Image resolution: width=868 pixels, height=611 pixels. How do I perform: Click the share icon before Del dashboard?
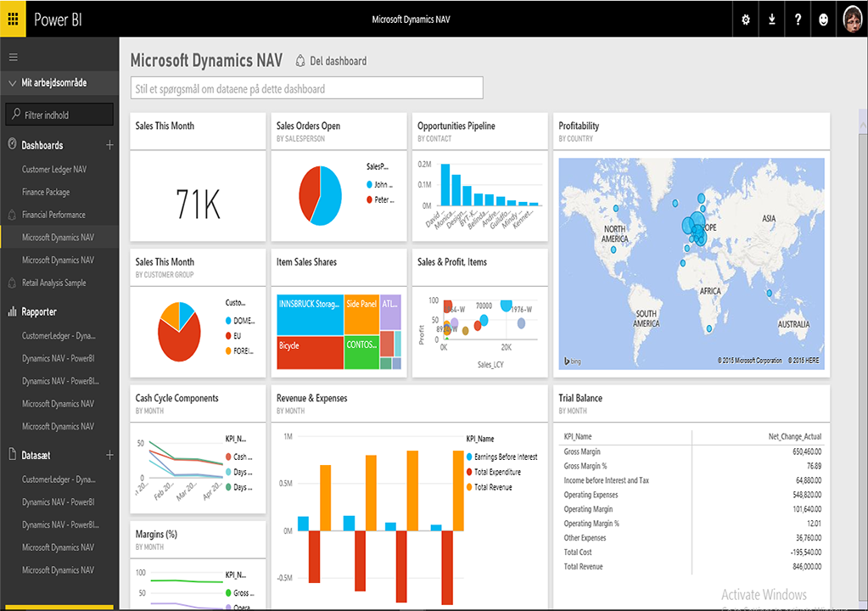(300, 61)
